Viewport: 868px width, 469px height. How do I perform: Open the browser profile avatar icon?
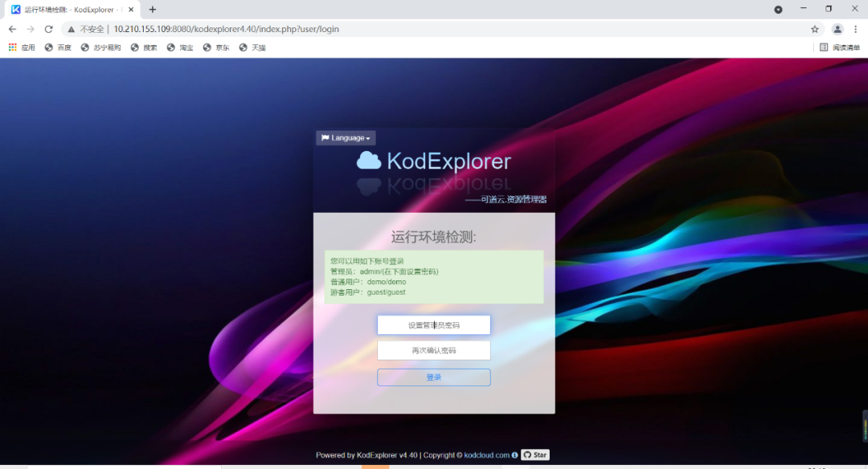click(837, 29)
